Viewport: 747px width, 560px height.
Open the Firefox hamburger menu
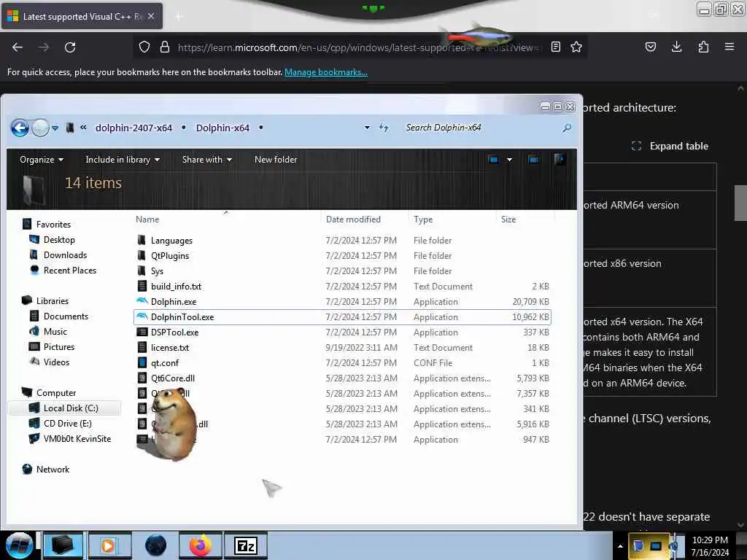[729, 47]
